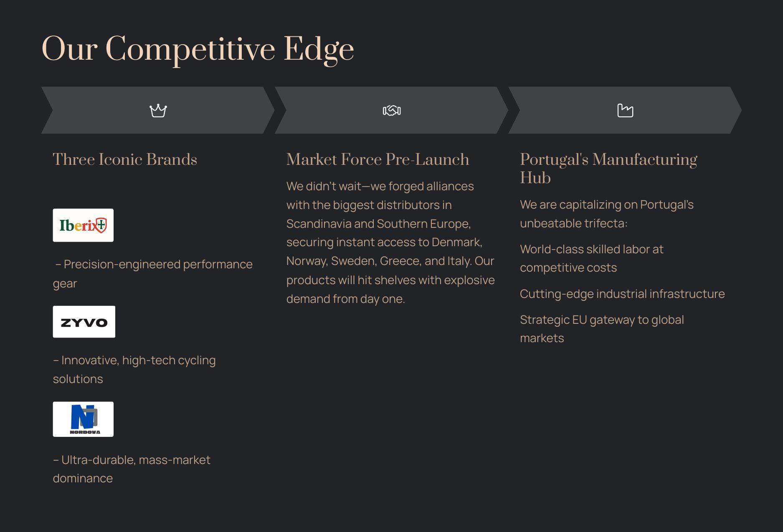Select the "Precision-engineered performance gear" text
The image size is (783, 532).
[153, 274]
